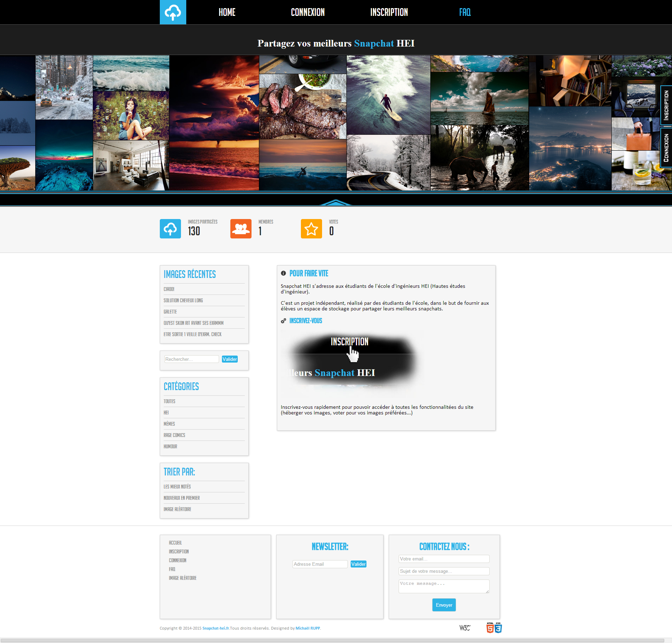The image size is (672, 643).
Task: Click the CSS3 badge icon
Action: [498, 628]
